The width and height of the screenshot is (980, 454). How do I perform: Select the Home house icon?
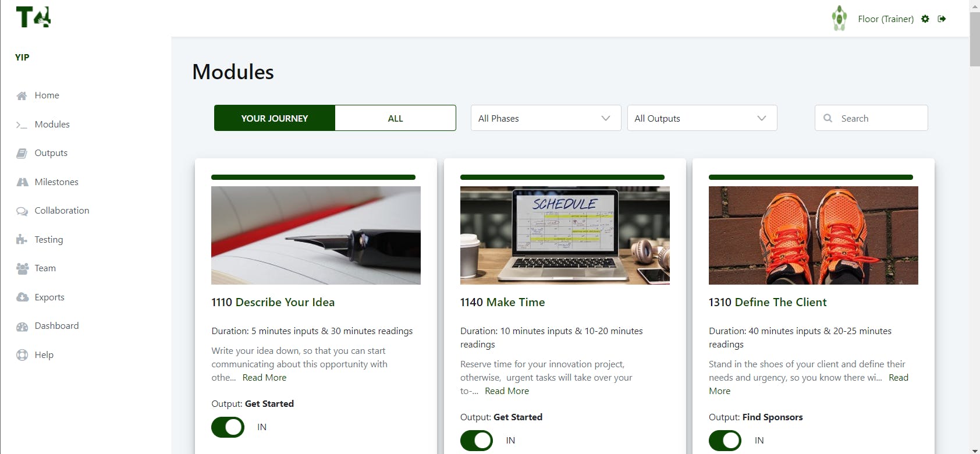click(22, 95)
